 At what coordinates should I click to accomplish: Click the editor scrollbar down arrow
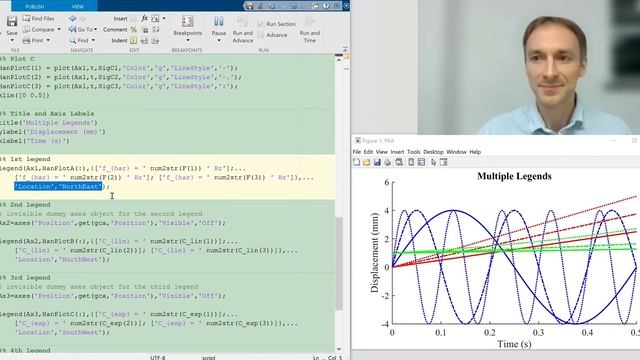[x=339, y=349]
